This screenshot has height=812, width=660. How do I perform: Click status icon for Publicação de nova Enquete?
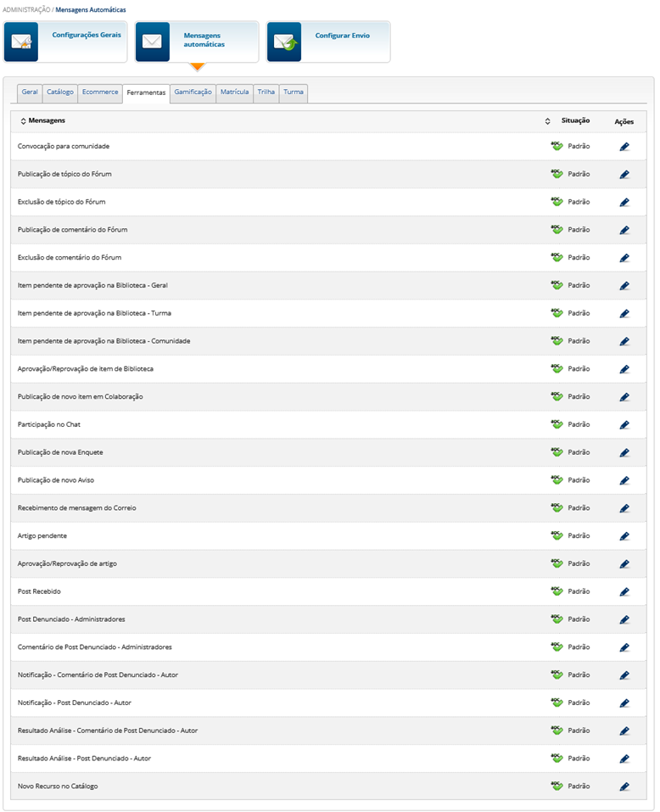[x=557, y=452]
